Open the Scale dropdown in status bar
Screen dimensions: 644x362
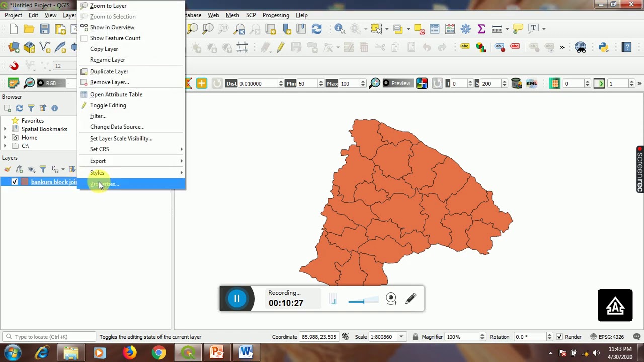pyautogui.click(x=401, y=337)
